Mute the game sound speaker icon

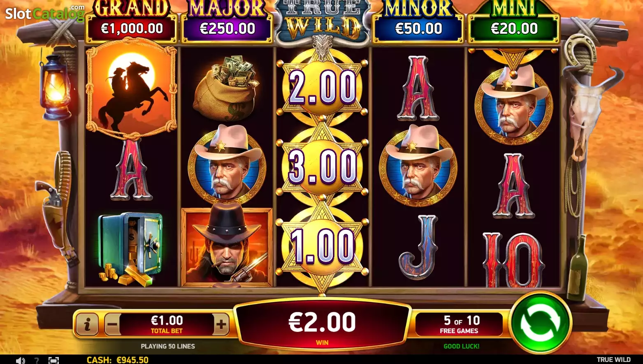coord(20,360)
